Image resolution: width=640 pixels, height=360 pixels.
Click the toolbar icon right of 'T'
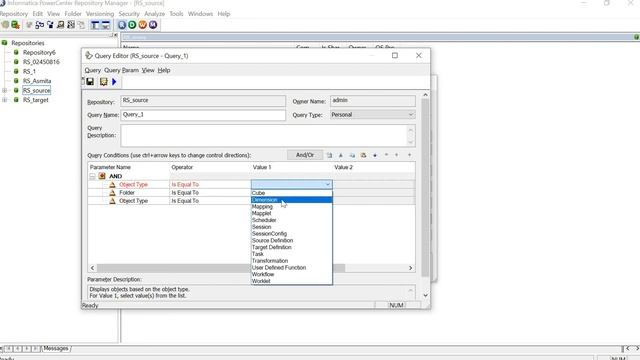click(105, 25)
